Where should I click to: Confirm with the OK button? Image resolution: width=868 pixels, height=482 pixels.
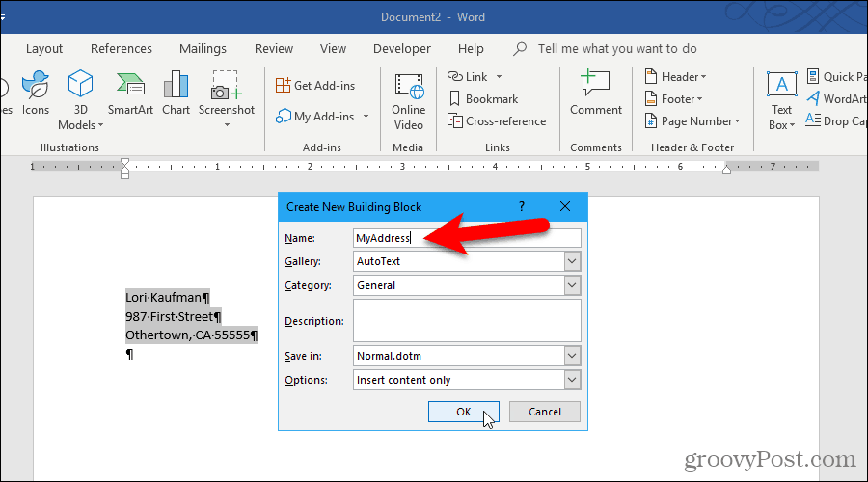(463, 412)
